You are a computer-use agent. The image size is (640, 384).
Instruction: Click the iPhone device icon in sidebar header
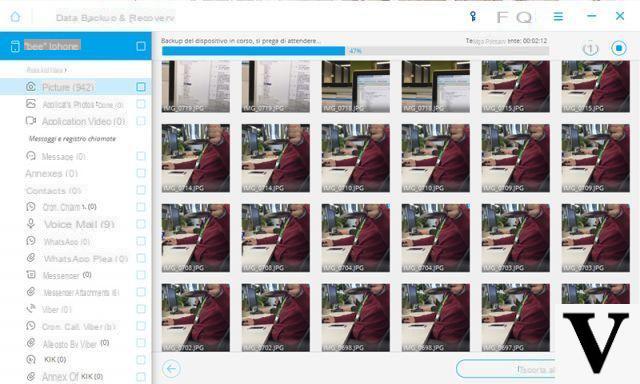coord(15,46)
